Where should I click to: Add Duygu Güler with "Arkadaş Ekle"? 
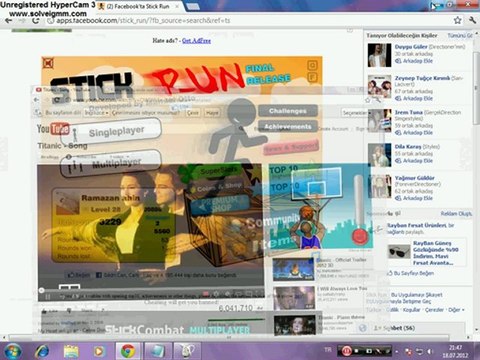click(x=414, y=61)
